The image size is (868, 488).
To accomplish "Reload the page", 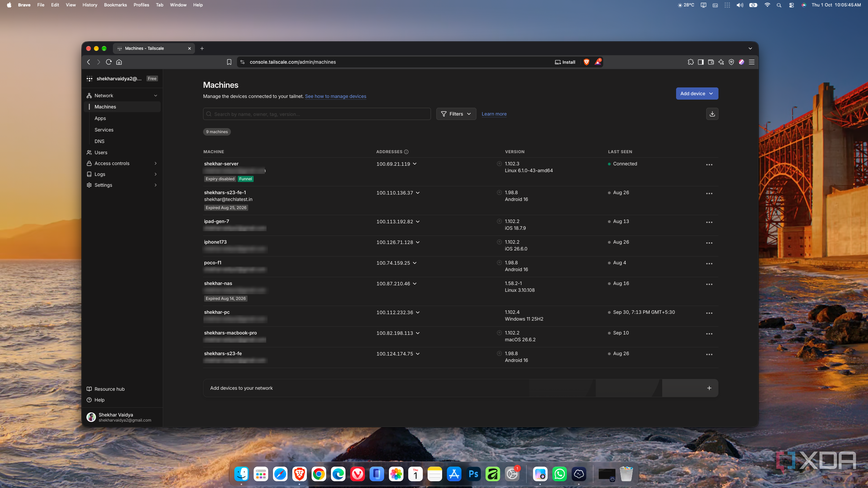I will pos(108,62).
